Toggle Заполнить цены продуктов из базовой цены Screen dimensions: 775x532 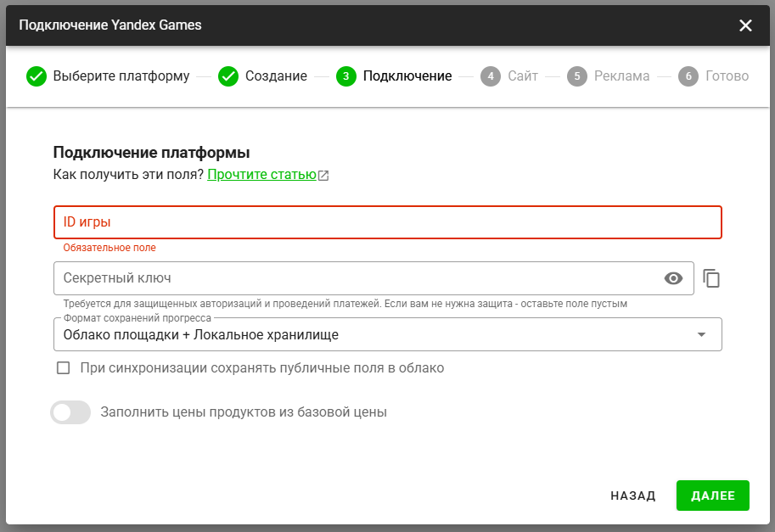[70, 412]
